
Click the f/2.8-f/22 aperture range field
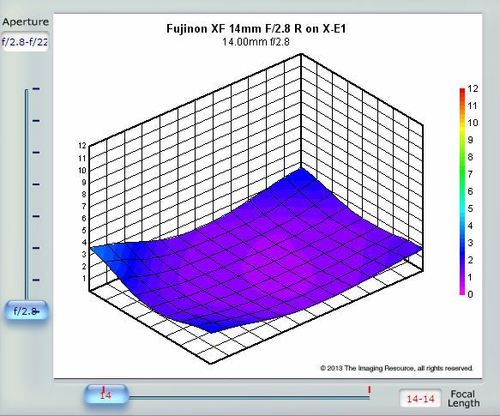pyautogui.click(x=25, y=42)
